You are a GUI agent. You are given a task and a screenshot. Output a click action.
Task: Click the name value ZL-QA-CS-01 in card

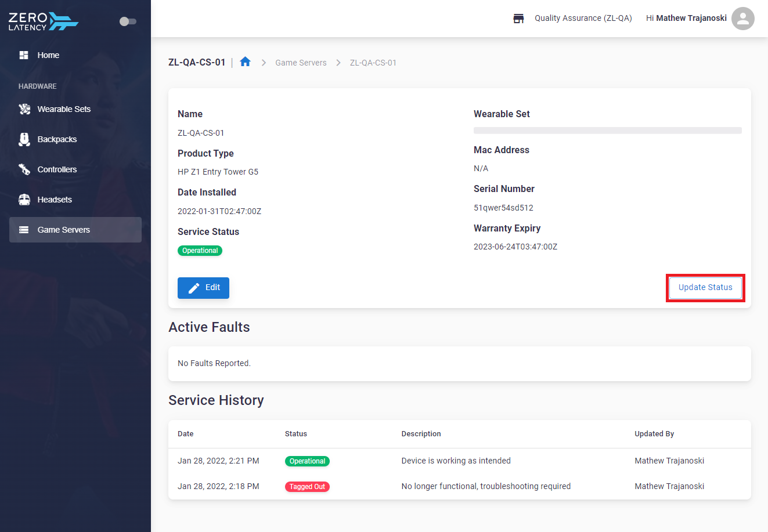[x=201, y=133]
